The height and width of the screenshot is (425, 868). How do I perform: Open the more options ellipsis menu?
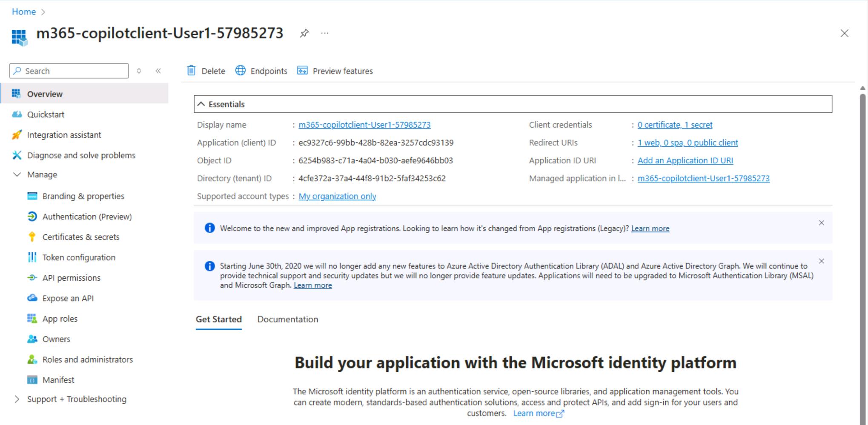(325, 33)
